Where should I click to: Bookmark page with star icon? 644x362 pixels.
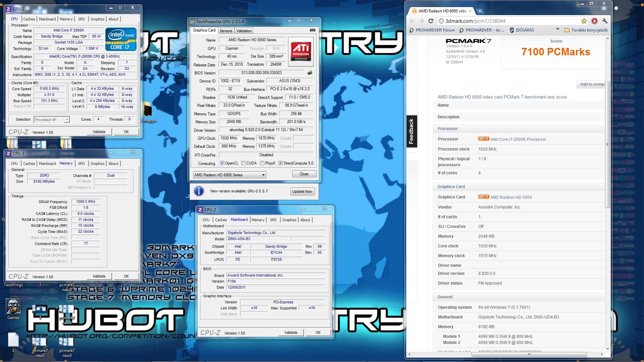point(584,21)
